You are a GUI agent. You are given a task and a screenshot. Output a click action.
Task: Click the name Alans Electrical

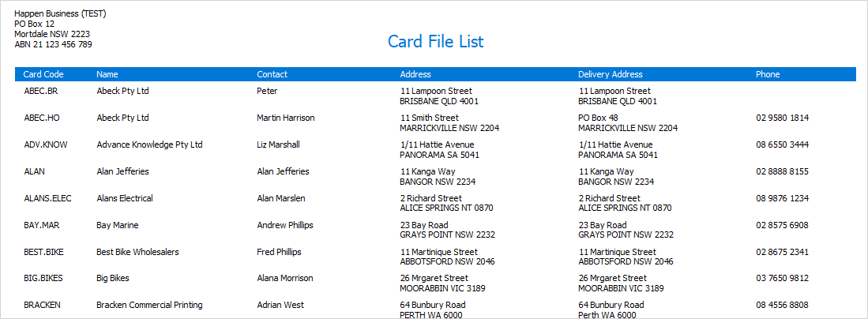[x=125, y=198]
